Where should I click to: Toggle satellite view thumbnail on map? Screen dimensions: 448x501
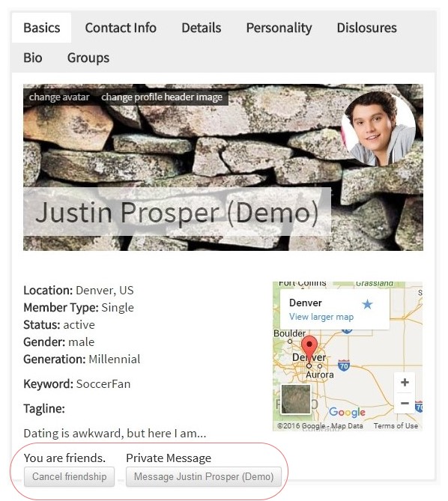296,398
